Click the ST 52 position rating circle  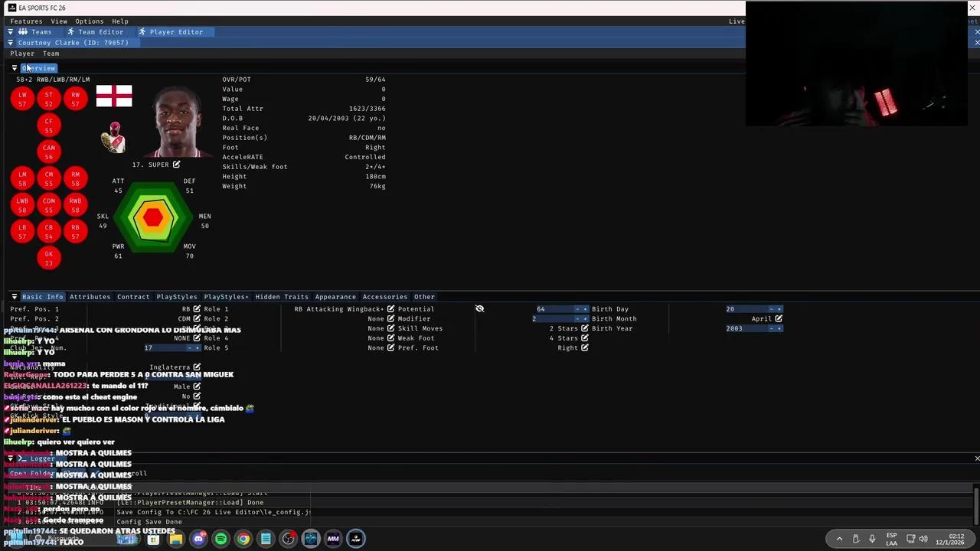[49, 99]
